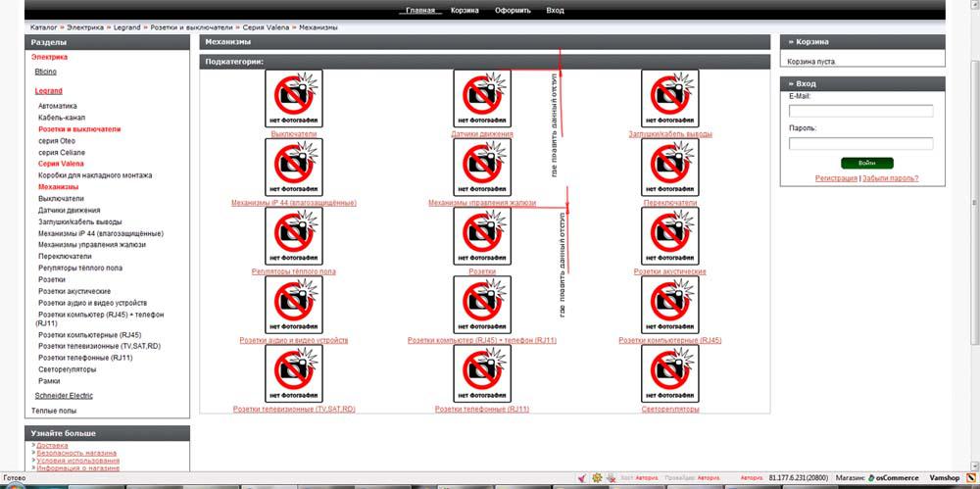Image resolution: width=980 pixels, height=489 pixels.
Task: Click the no-photo image above Выключатели
Action: point(293,98)
